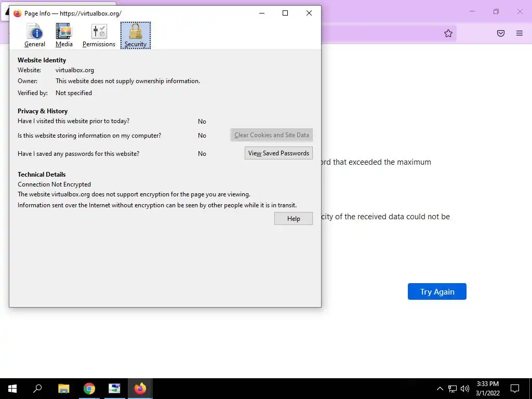This screenshot has height=399, width=532.
Task: Maximize the Page Info window
Action: click(285, 13)
